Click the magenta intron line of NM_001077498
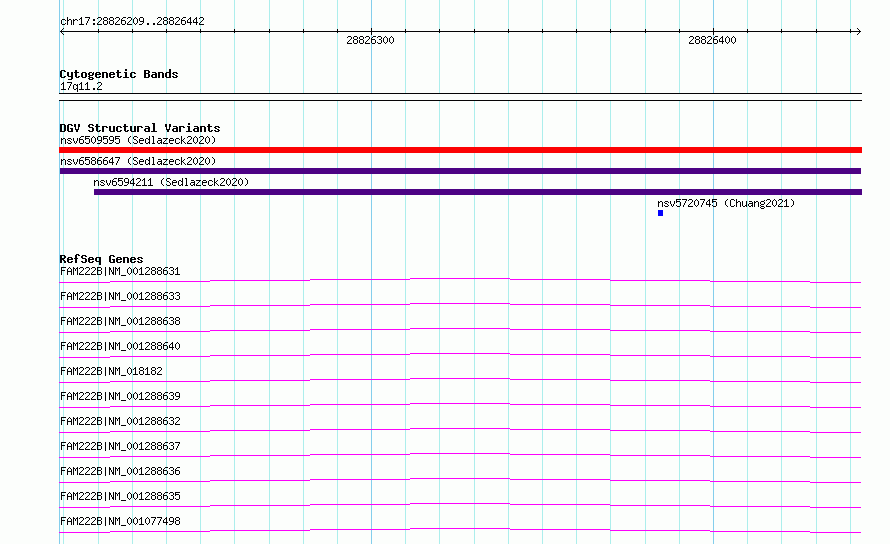The height and width of the screenshot is (544, 890). (460, 529)
